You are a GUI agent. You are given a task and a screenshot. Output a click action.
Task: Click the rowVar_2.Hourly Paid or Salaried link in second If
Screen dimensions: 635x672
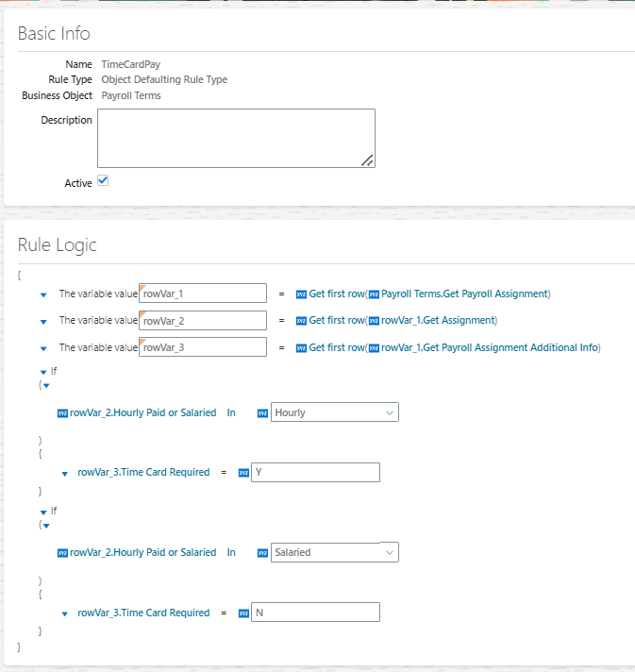point(143,552)
